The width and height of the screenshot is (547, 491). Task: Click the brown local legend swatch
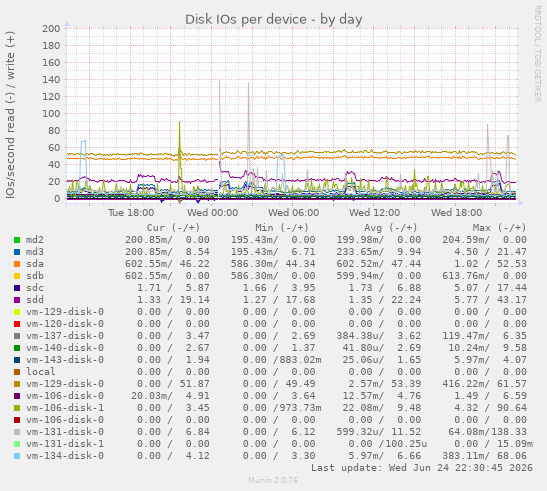pyautogui.click(x=17, y=372)
